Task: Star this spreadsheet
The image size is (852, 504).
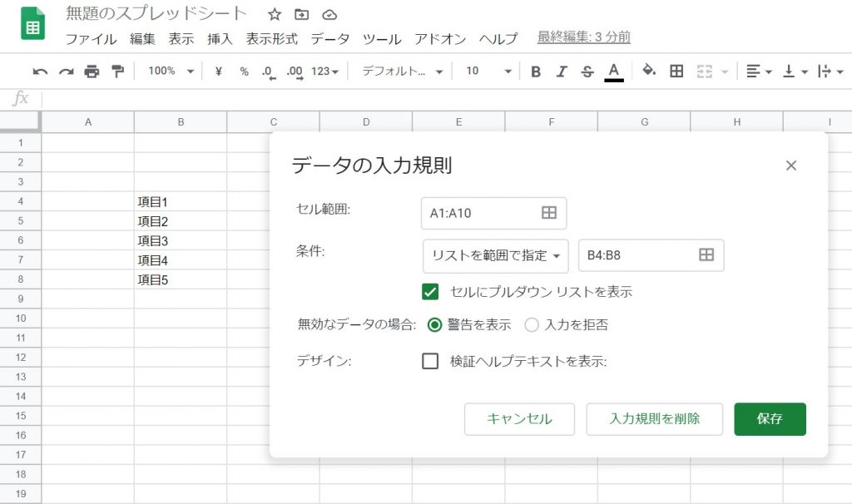Action: [275, 15]
